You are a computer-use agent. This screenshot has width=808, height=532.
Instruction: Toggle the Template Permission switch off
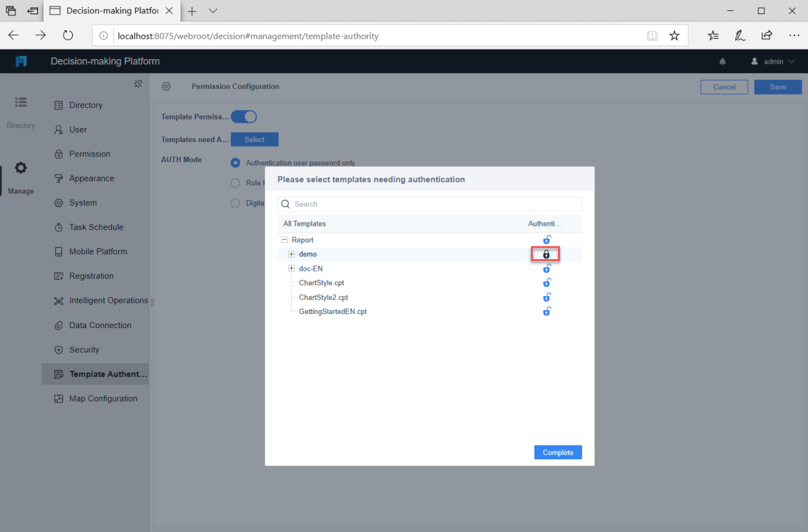pyautogui.click(x=243, y=116)
